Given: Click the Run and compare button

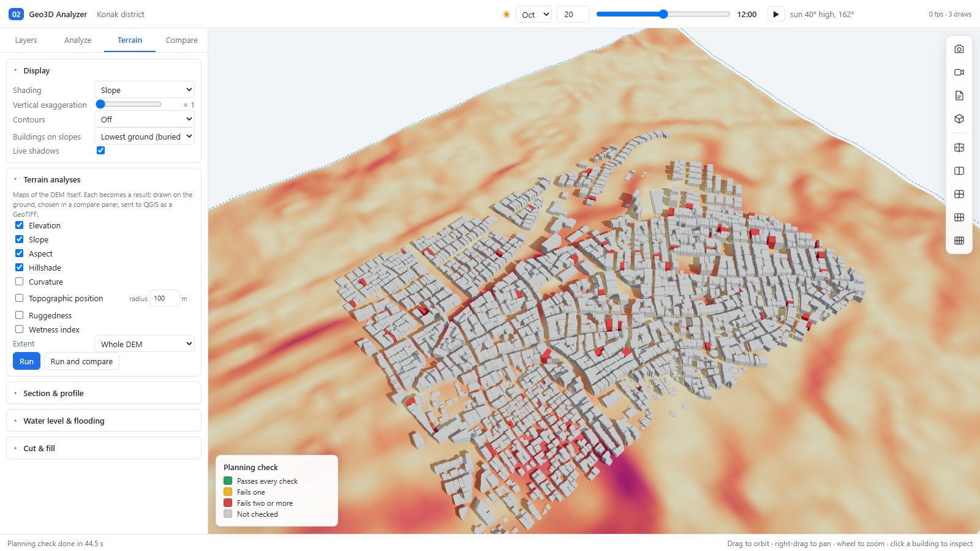Looking at the screenshot, I should (81, 361).
